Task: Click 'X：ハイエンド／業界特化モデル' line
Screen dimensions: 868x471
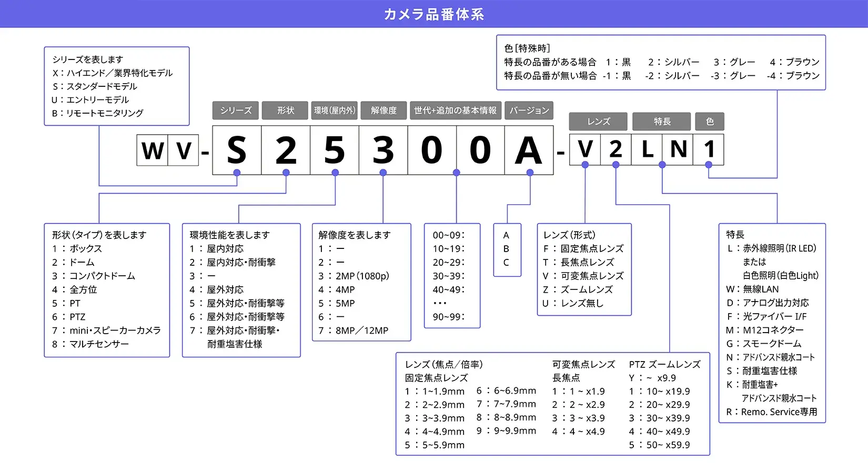Action: 112,73
